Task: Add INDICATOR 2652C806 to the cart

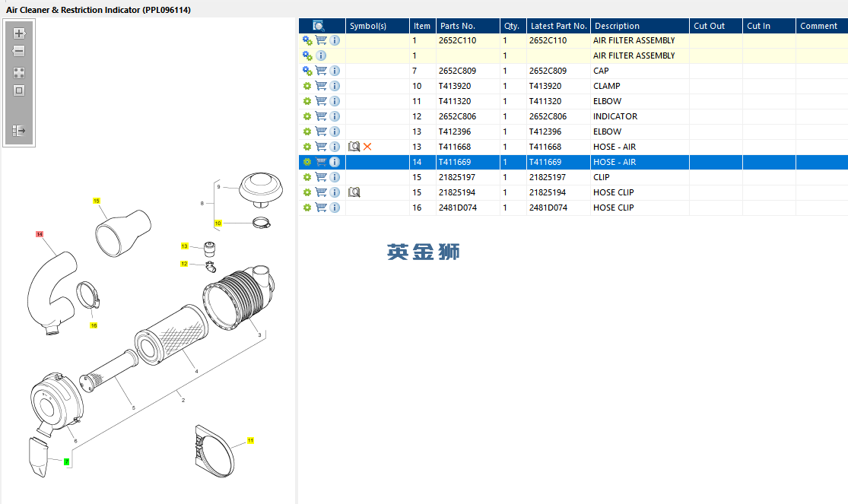Action: (321, 116)
